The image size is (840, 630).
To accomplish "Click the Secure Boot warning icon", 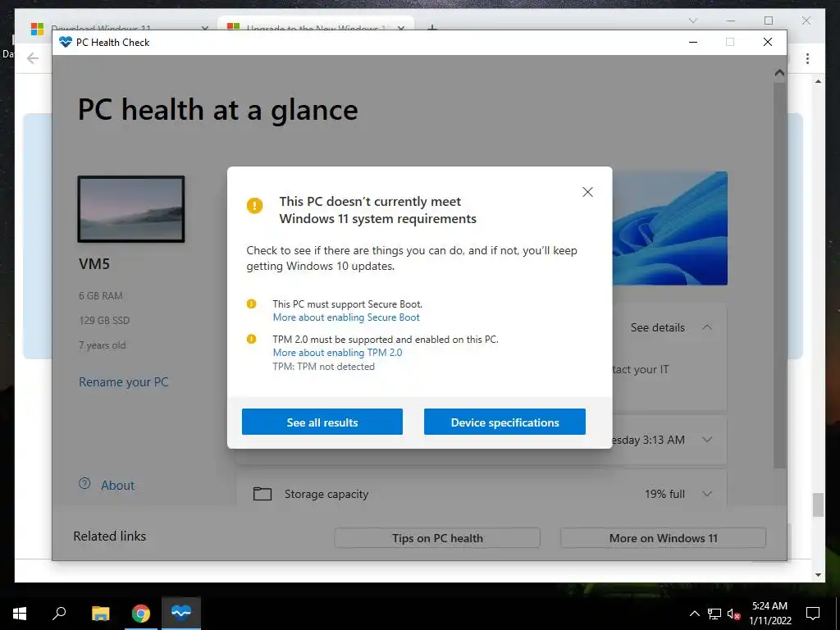I will (x=251, y=304).
